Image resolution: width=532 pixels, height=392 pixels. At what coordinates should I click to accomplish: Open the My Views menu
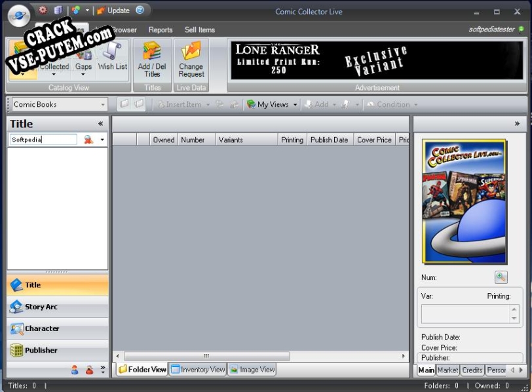tap(272, 104)
